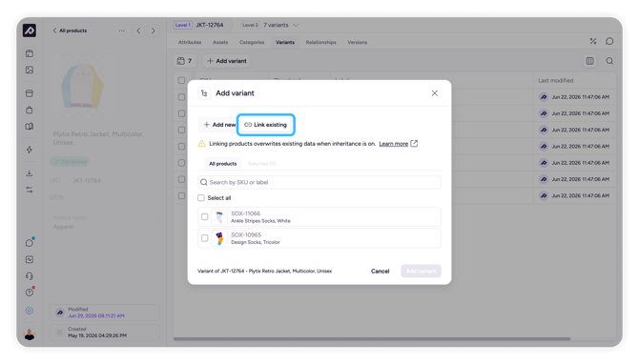Open the download icon in the sidebar
The height and width of the screenshot is (364, 639).
pos(30,173)
